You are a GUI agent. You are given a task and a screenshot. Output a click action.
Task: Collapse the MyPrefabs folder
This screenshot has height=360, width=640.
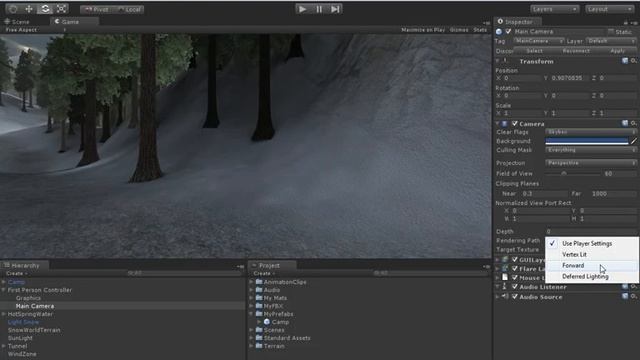(x=251, y=314)
